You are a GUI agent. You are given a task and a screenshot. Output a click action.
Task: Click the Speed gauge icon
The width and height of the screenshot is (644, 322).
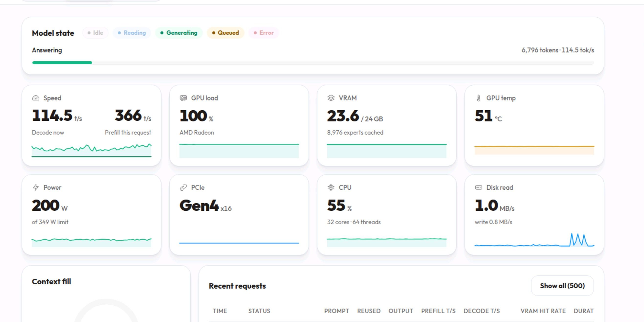click(x=36, y=98)
